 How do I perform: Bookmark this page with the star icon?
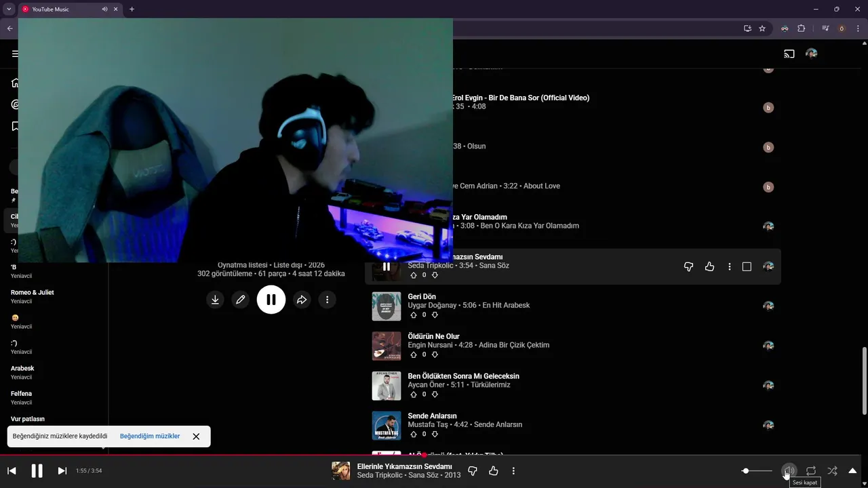click(762, 28)
